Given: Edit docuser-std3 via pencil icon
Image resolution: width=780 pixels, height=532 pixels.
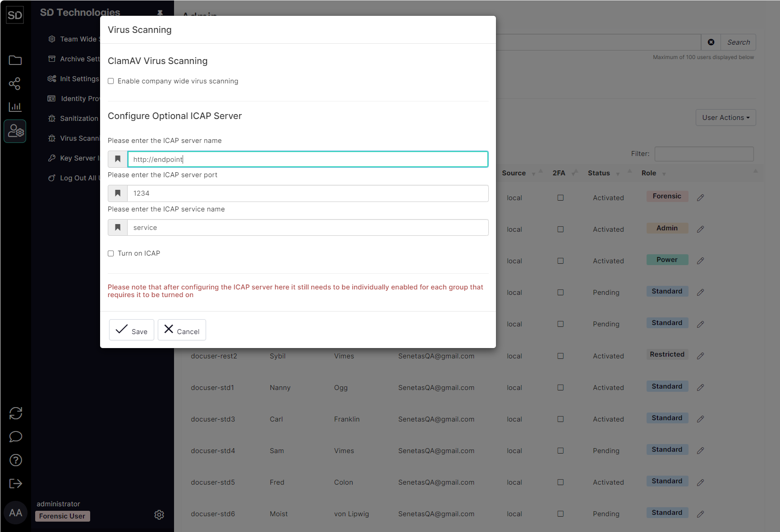Looking at the screenshot, I should coord(701,419).
